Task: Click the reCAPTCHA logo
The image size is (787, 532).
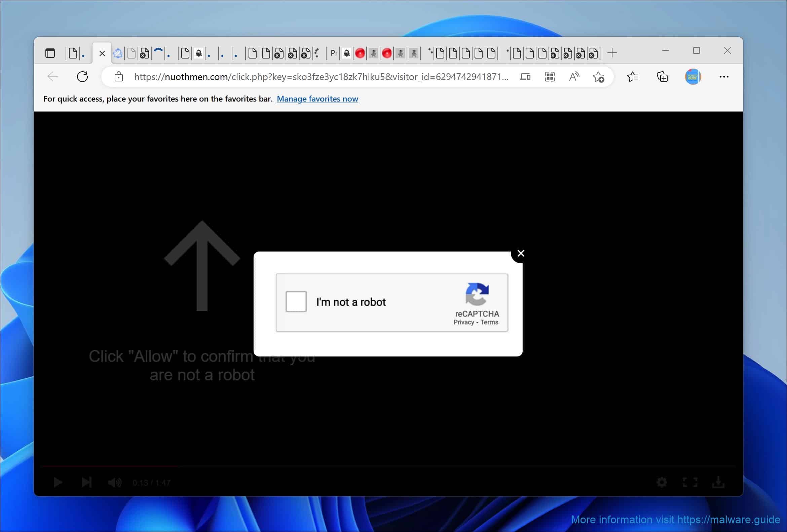Action: coord(477,294)
